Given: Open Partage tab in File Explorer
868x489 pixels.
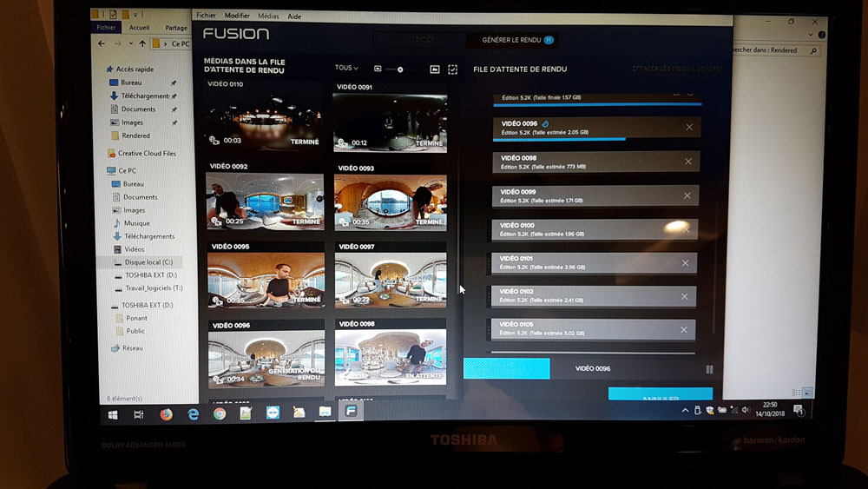Looking at the screenshot, I should point(175,29).
